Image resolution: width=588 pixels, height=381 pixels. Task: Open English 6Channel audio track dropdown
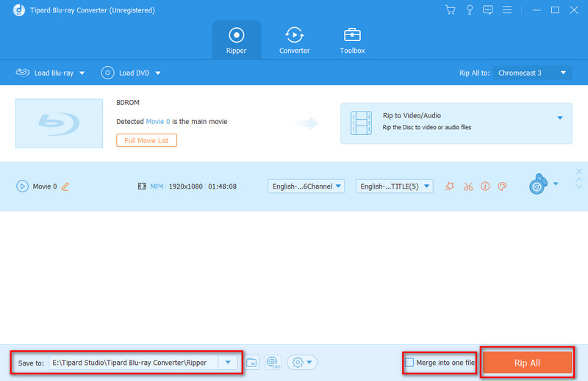point(306,186)
